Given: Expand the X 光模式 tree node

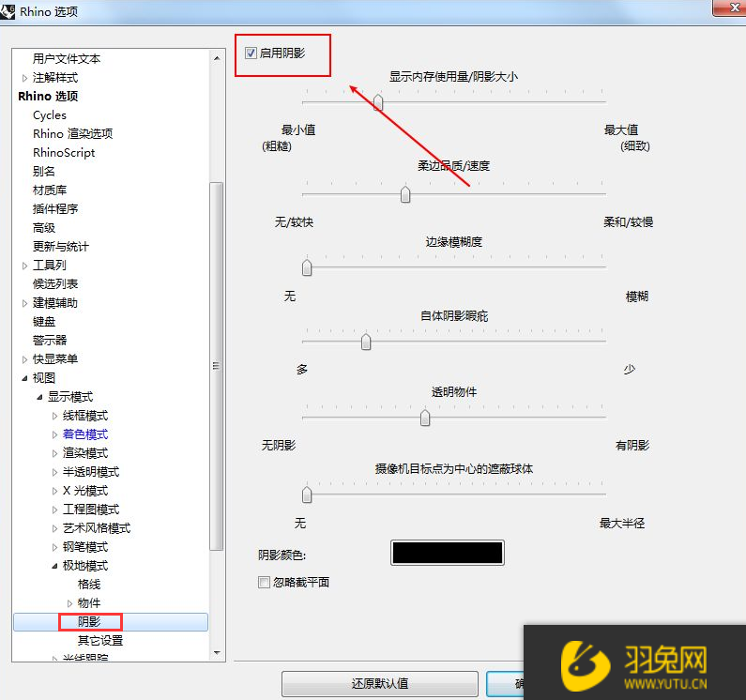Looking at the screenshot, I should point(54,491).
